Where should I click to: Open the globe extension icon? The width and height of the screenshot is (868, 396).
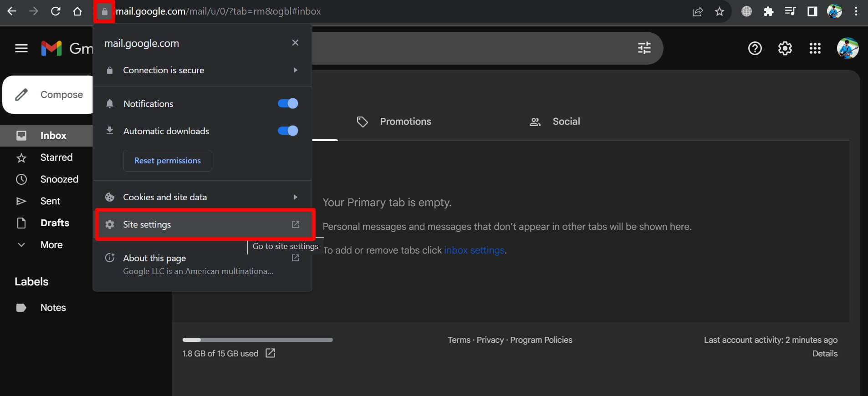pyautogui.click(x=746, y=11)
